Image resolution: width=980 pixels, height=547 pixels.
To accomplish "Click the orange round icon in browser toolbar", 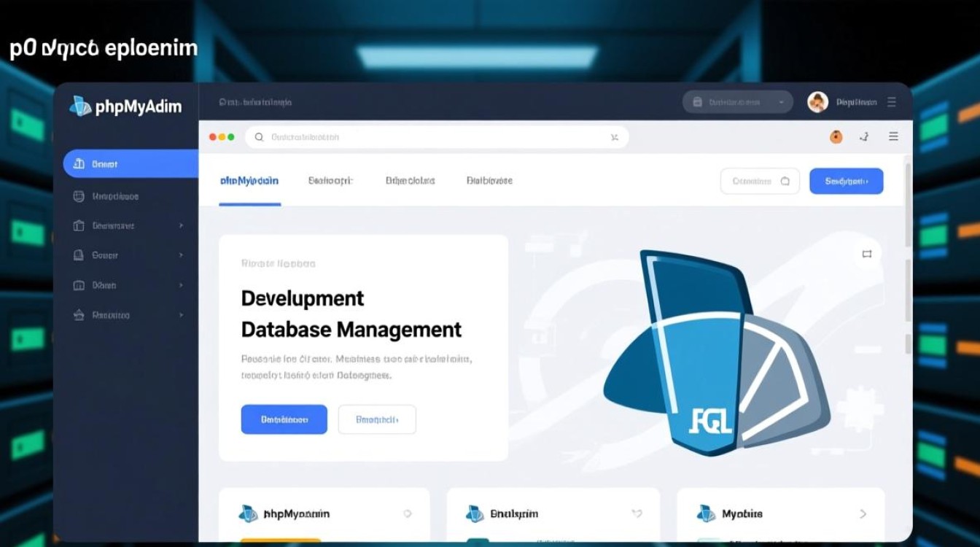I will point(836,136).
